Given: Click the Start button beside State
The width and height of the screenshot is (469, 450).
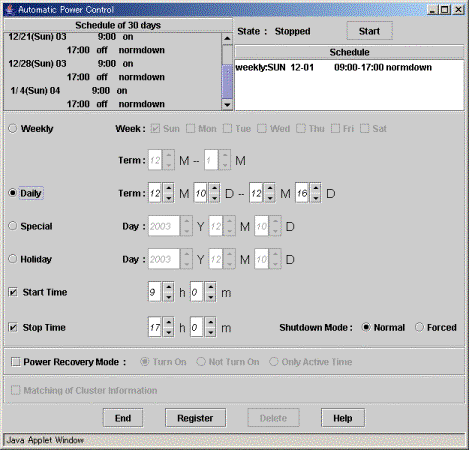Looking at the screenshot, I should [369, 31].
